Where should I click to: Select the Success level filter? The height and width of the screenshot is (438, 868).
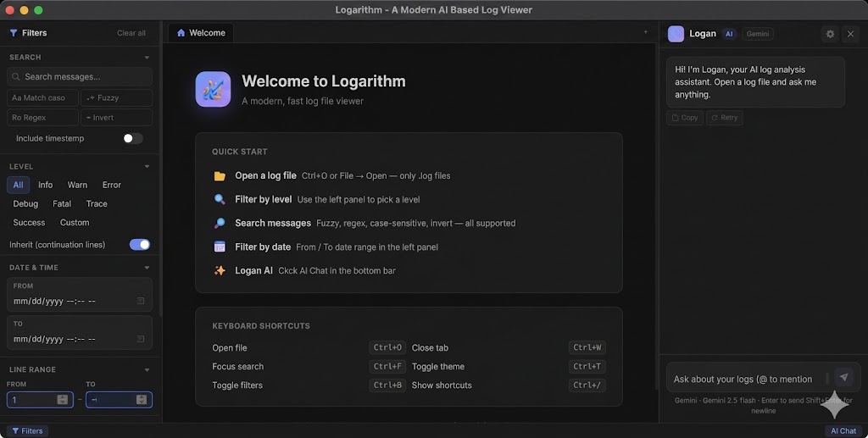(x=30, y=222)
